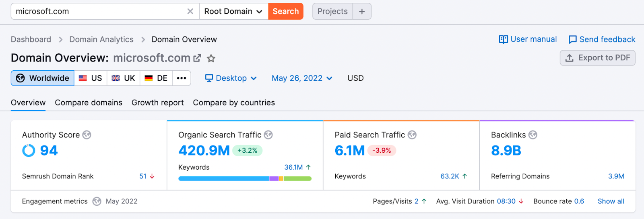Click globe icon beside Backlinks
644x219 pixels.
click(533, 135)
